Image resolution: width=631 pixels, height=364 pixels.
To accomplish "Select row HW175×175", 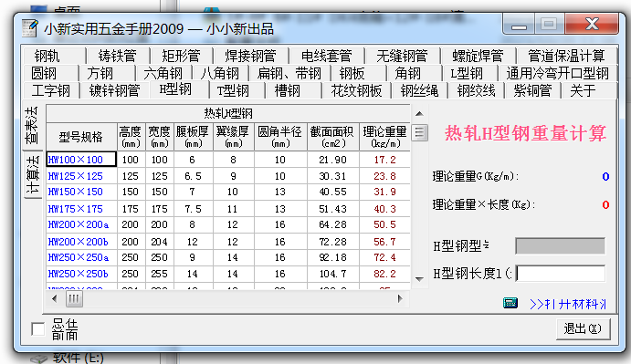I will point(228,209).
